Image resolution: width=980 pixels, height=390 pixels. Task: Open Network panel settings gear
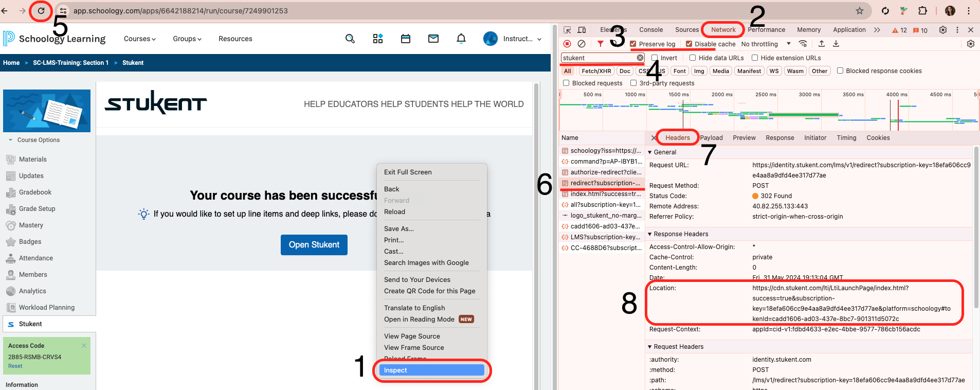tap(971, 44)
